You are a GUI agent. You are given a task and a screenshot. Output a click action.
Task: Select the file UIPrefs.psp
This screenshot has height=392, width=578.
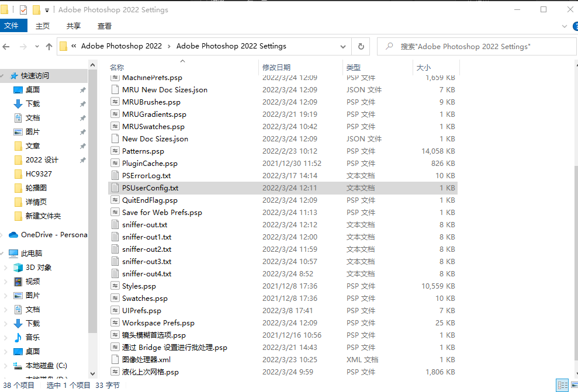click(x=141, y=311)
